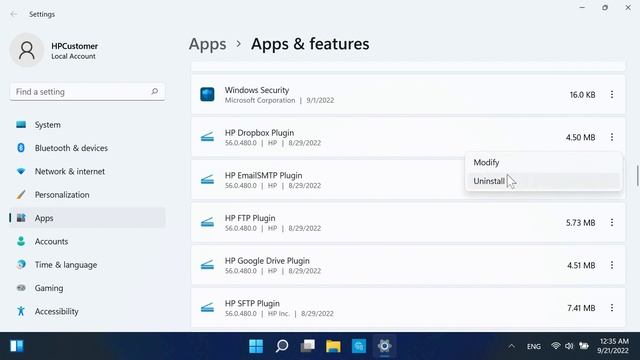Click the Find a setting search box
The image size is (640, 360).
click(87, 92)
